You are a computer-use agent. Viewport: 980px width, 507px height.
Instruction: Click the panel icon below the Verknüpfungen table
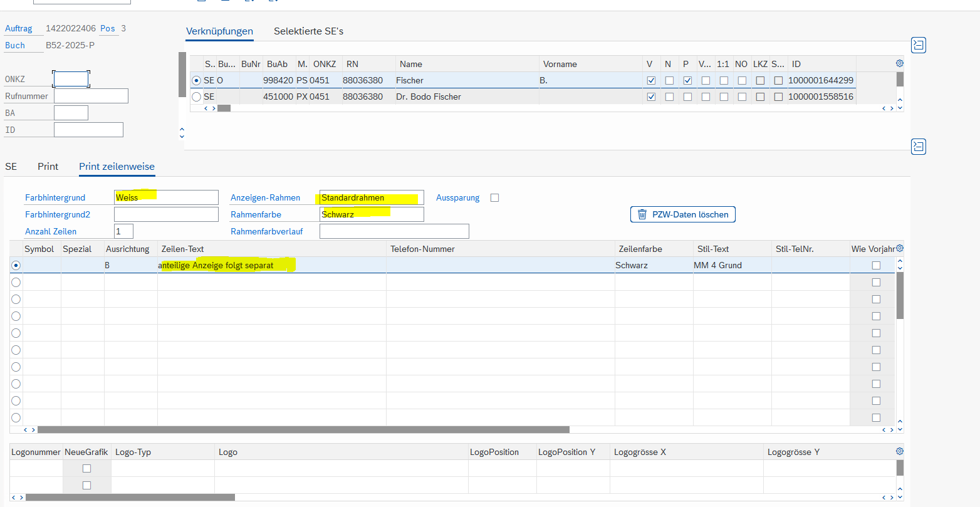918,147
